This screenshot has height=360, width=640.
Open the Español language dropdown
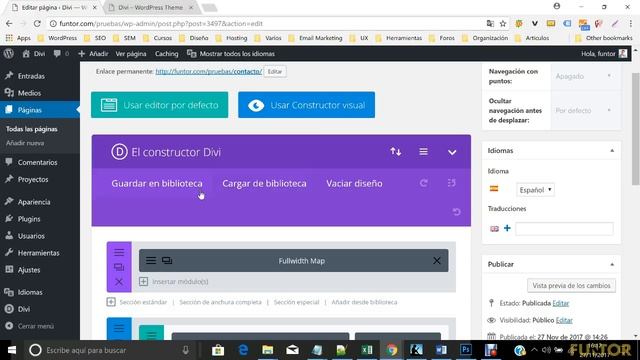535,190
